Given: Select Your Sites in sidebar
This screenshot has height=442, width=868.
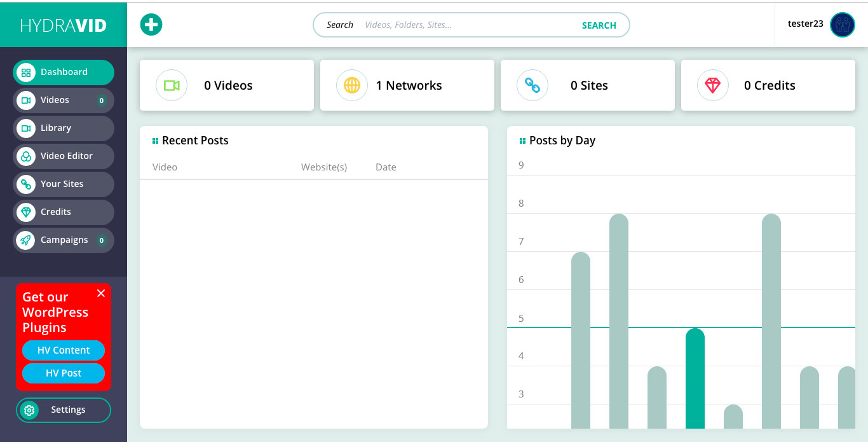Looking at the screenshot, I should (64, 184).
